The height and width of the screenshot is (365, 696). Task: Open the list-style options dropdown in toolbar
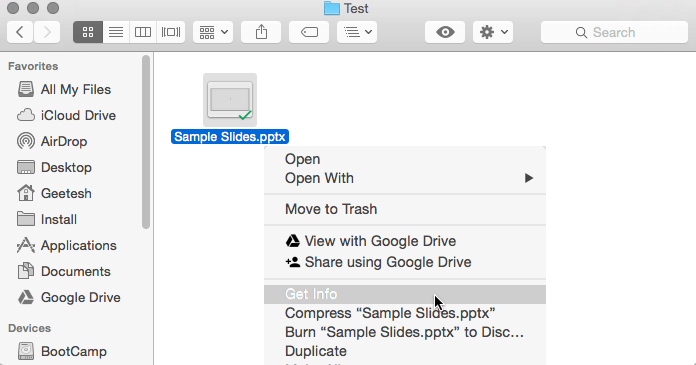point(357,32)
